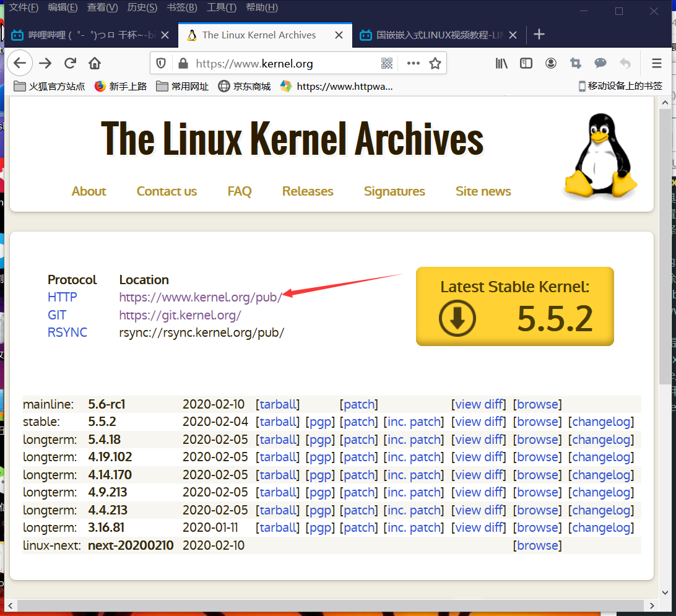676x616 pixels.
Task: Open the Releases page
Action: 308,191
